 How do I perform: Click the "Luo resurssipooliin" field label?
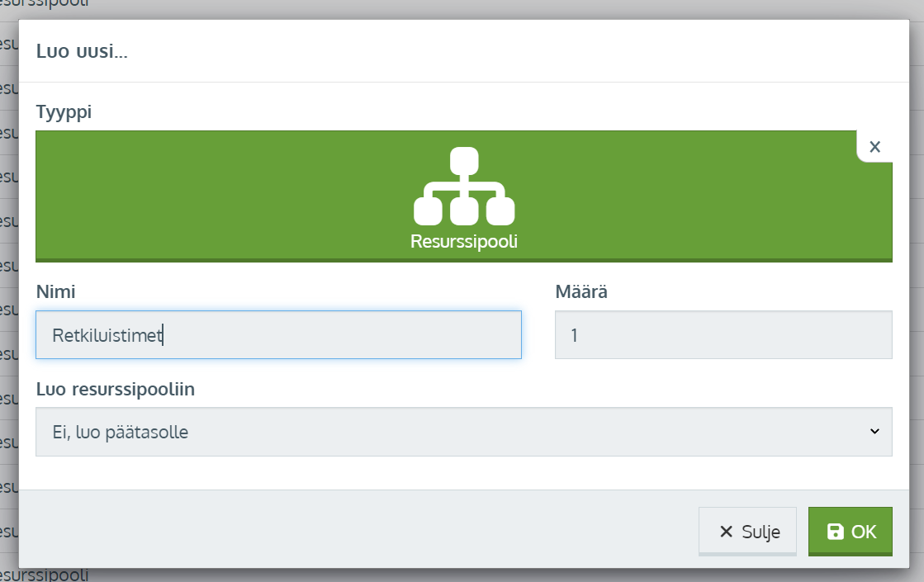tap(116, 390)
